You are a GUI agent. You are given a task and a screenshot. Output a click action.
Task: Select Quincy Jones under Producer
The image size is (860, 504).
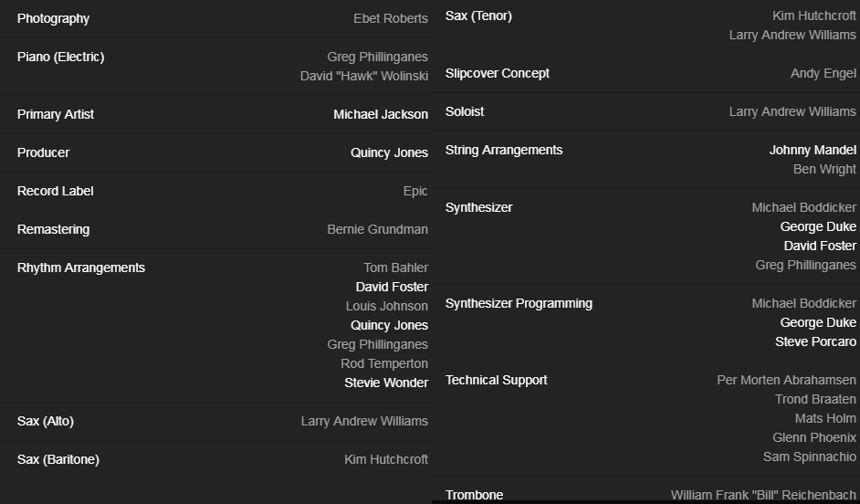[389, 152]
